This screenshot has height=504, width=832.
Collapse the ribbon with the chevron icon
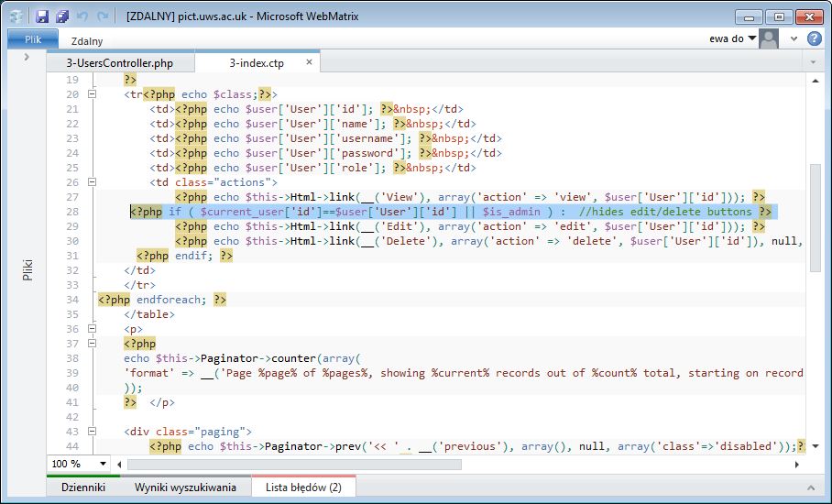coord(794,38)
